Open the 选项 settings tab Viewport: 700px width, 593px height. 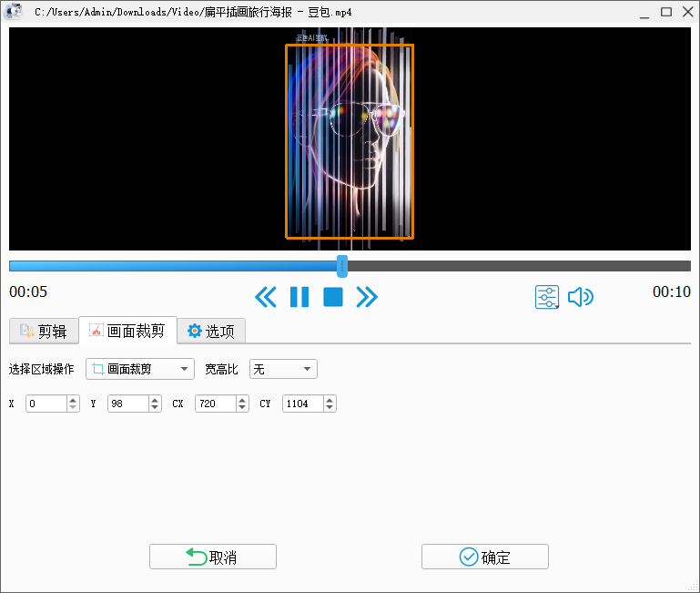211,332
